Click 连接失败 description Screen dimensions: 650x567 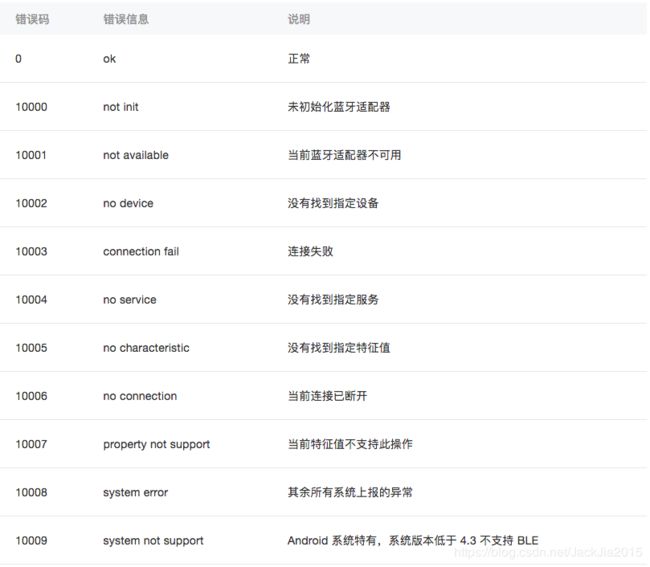(310, 251)
